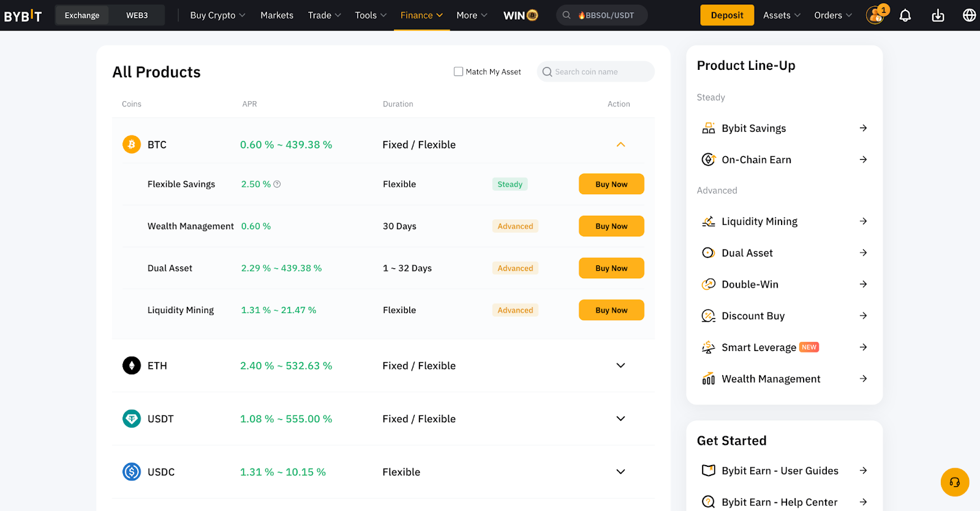Image resolution: width=980 pixels, height=511 pixels.
Task: Expand the USDC product row
Action: (620, 472)
